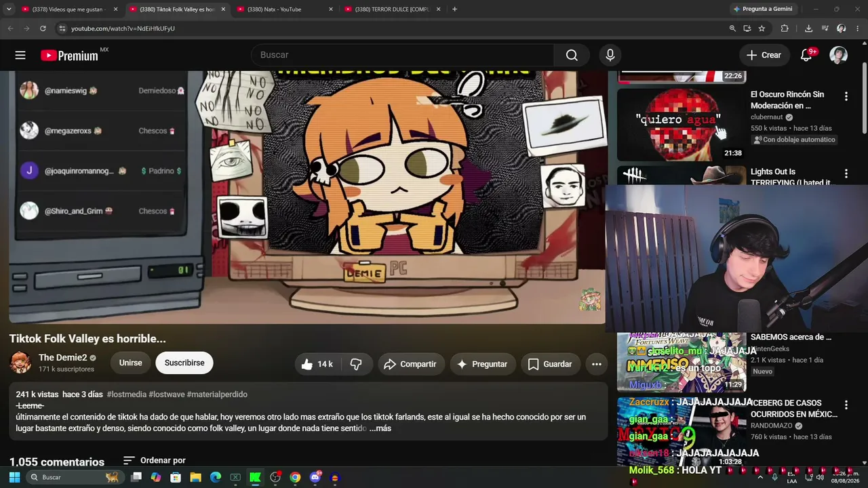Screen dimensions: 868x488
Task: Click the "Preguntar" button
Action: (x=482, y=364)
